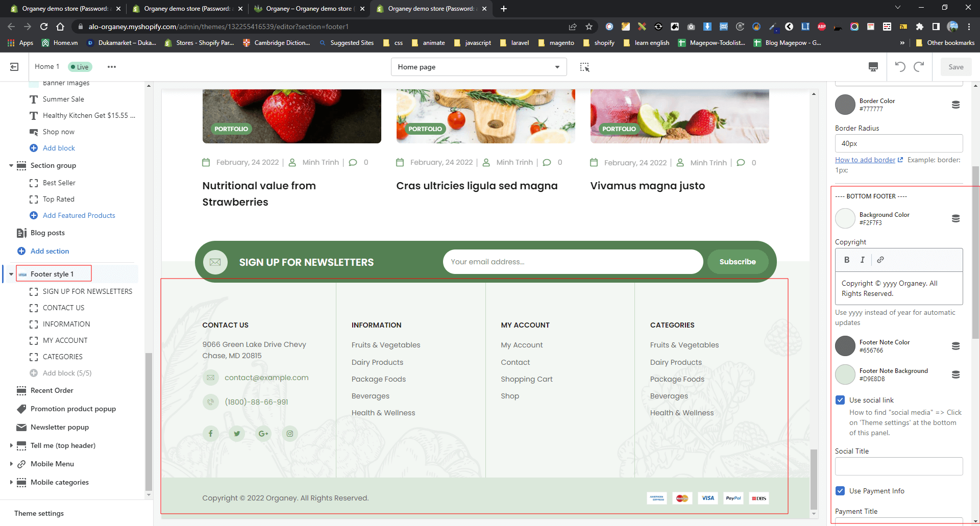Click the undo arrow in the editor toolbar
This screenshot has width=980, height=526.
tap(900, 67)
